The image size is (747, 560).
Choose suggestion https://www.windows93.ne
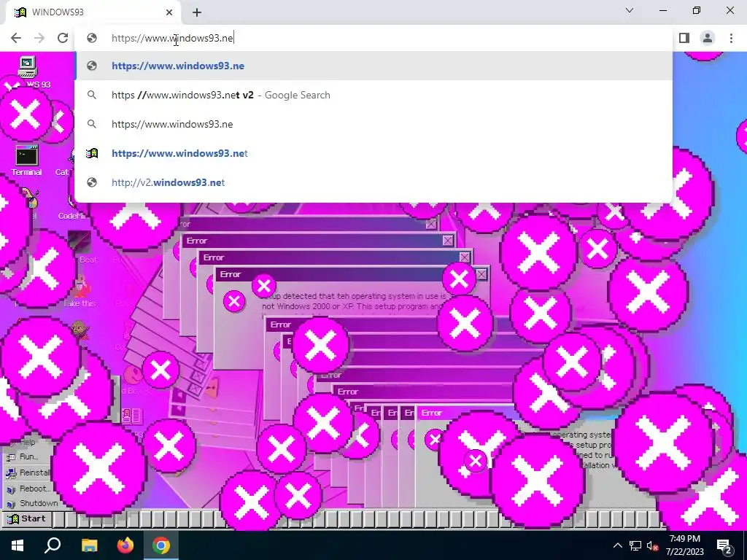tap(373, 66)
